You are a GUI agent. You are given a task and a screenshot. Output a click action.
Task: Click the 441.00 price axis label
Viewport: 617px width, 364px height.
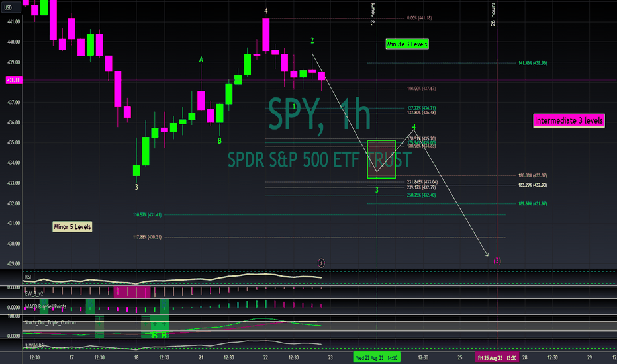13,22
